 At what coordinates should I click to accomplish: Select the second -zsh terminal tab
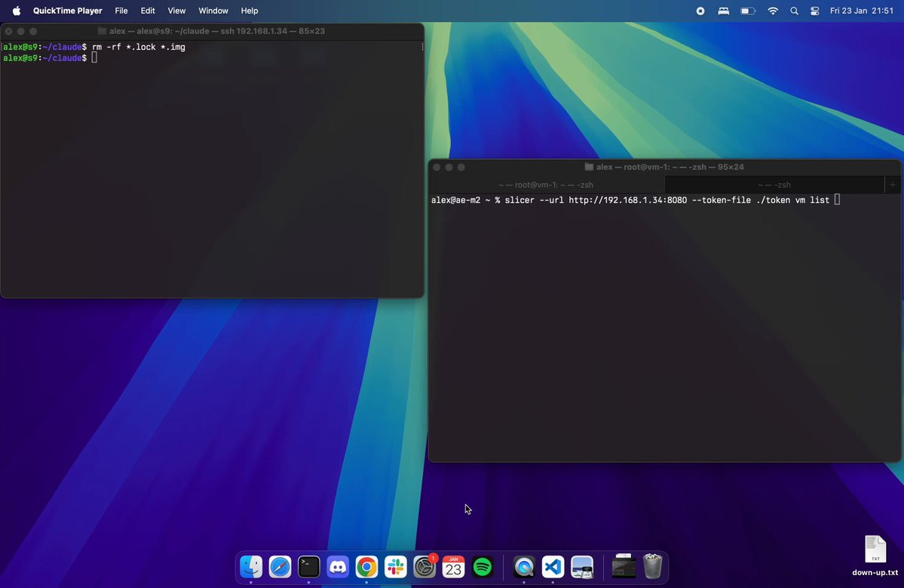(774, 185)
